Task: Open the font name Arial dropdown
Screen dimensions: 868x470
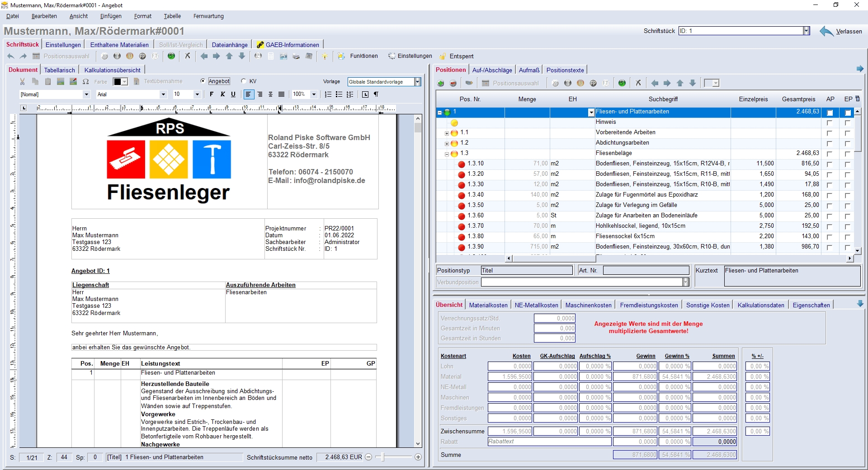Action: click(x=163, y=94)
